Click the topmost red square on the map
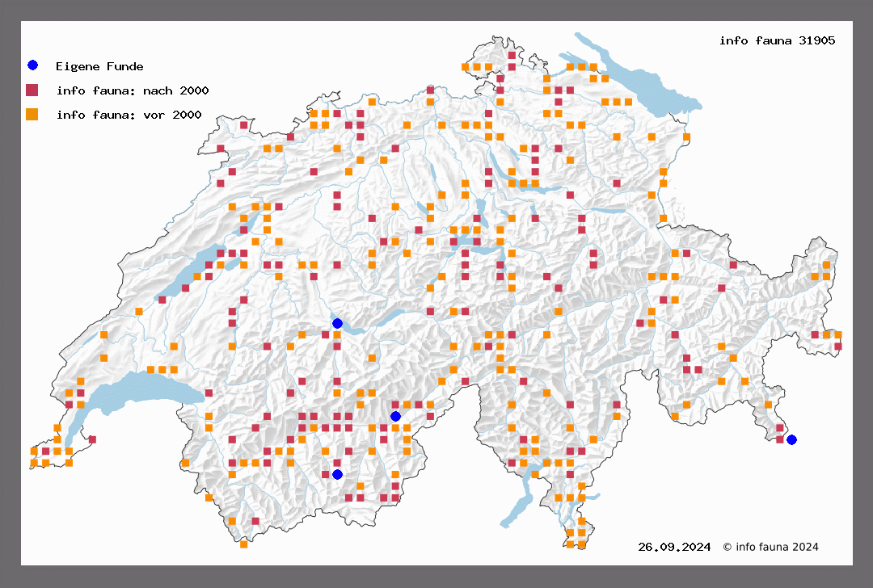Image resolution: width=873 pixels, height=588 pixels. pyautogui.click(x=512, y=56)
